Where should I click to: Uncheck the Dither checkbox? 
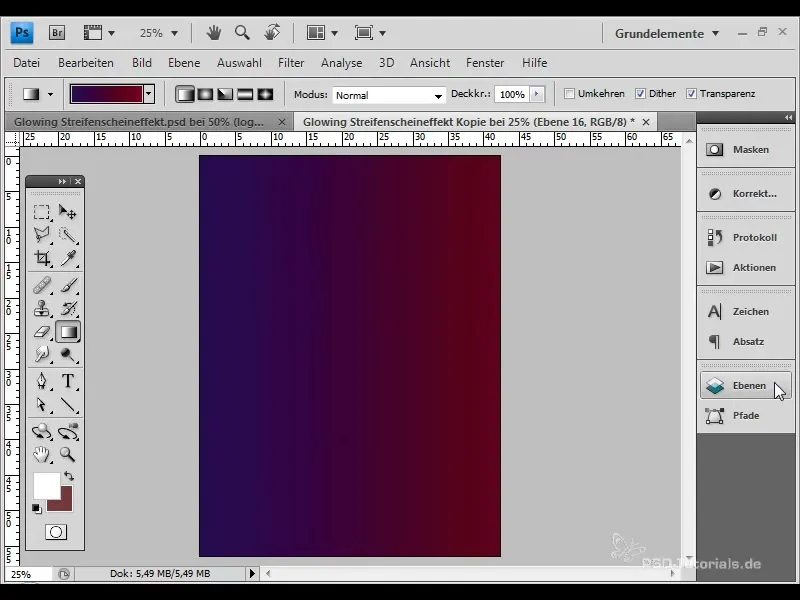(x=640, y=93)
